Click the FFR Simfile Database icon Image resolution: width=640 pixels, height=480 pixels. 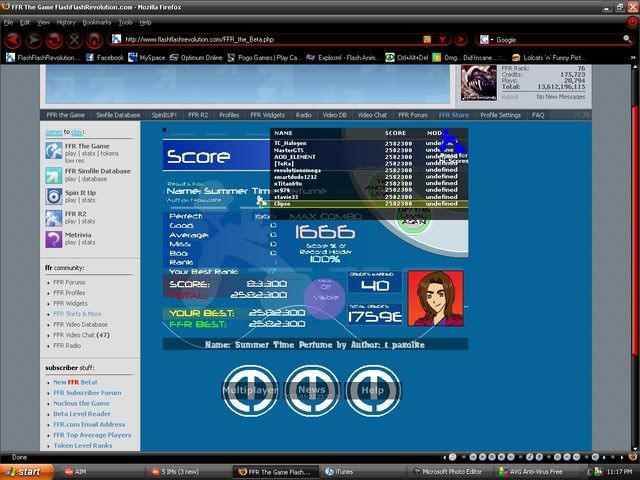point(53,174)
